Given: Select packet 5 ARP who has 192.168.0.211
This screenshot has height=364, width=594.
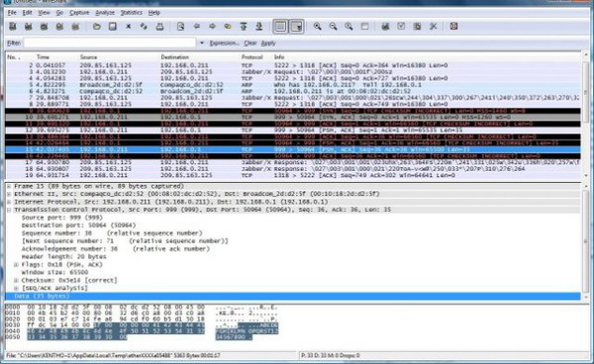Looking at the screenshot, I should [x=293, y=85].
